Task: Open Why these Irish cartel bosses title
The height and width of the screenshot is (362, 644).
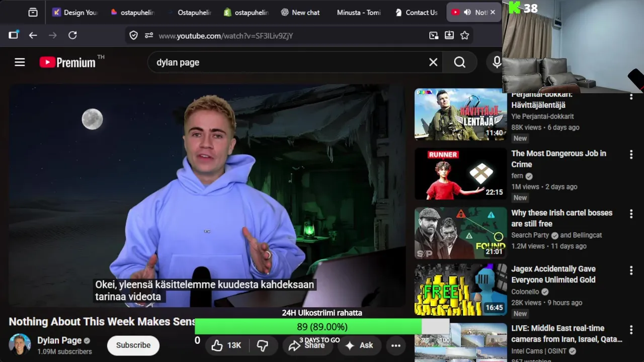Action: coord(561,218)
